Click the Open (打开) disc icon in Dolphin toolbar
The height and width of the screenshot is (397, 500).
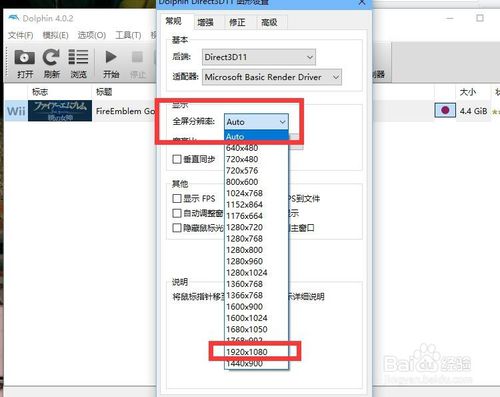[x=25, y=57]
